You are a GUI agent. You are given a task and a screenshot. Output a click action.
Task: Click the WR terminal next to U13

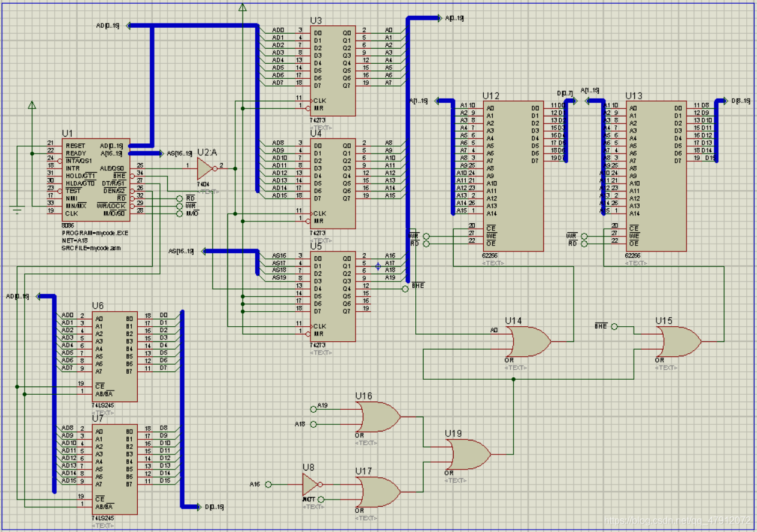tap(584, 237)
